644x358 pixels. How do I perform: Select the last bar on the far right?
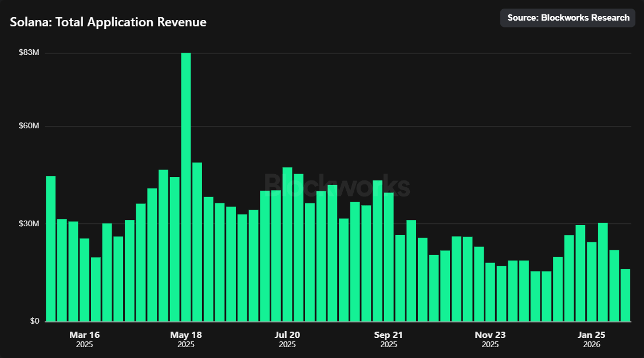(x=625, y=295)
